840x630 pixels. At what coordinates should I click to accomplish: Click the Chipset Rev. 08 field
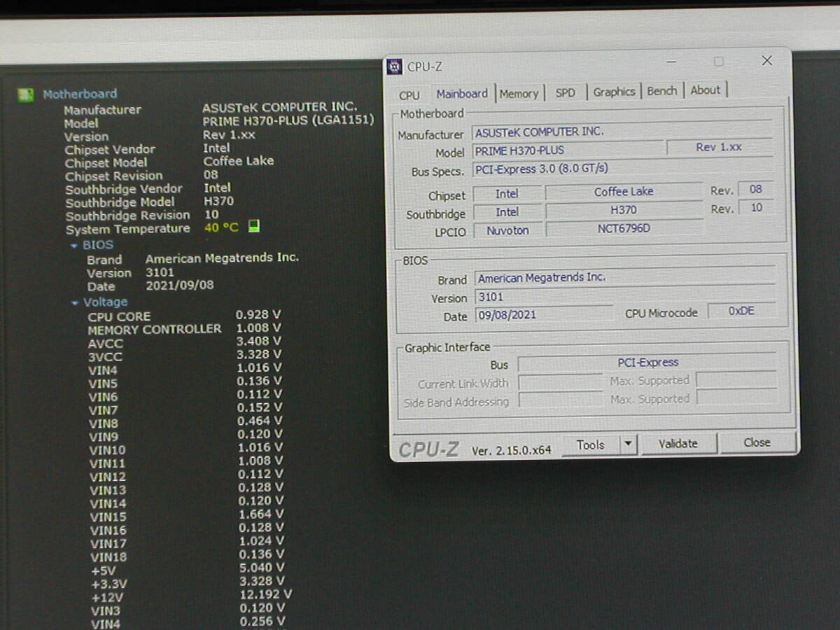pyautogui.click(x=756, y=189)
